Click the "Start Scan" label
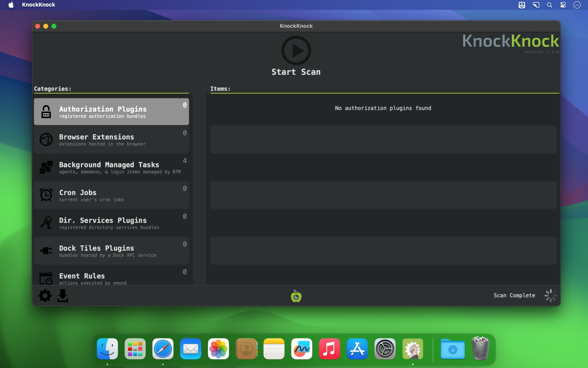The height and width of the screenshot is (368, 588). click(296, 72)
